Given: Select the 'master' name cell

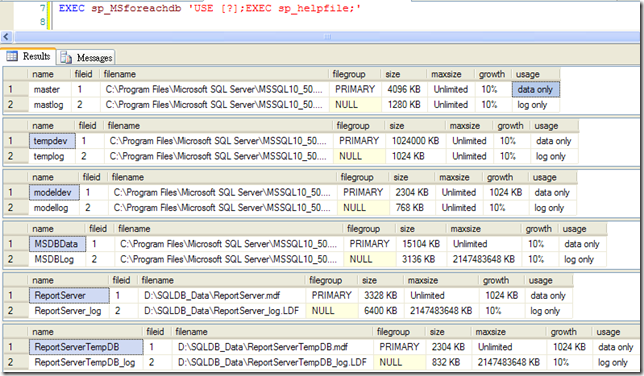Looking at the screenshot, I should click(49, 90).
